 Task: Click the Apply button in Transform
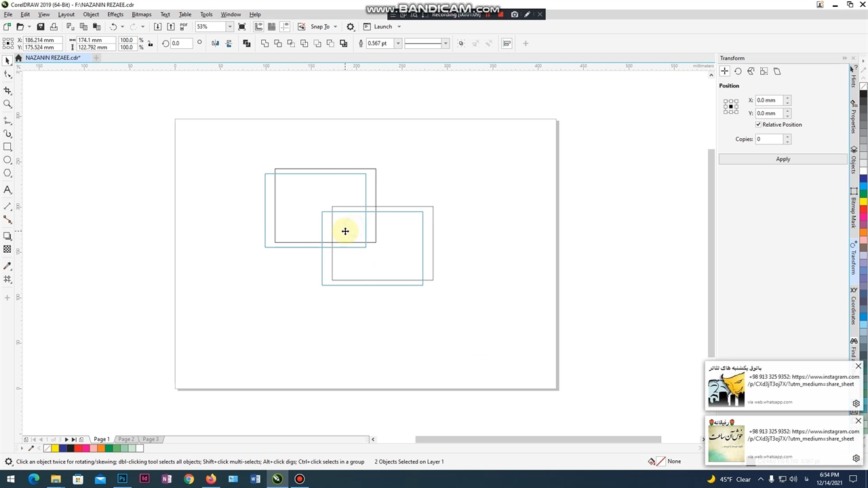(x=783, y=159)
